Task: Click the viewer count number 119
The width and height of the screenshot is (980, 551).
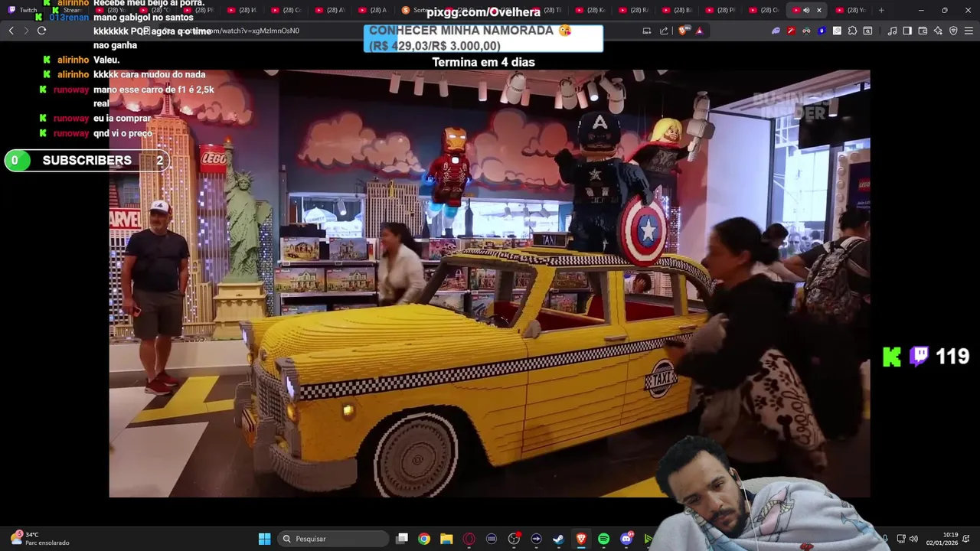Action: pos(952,357)
